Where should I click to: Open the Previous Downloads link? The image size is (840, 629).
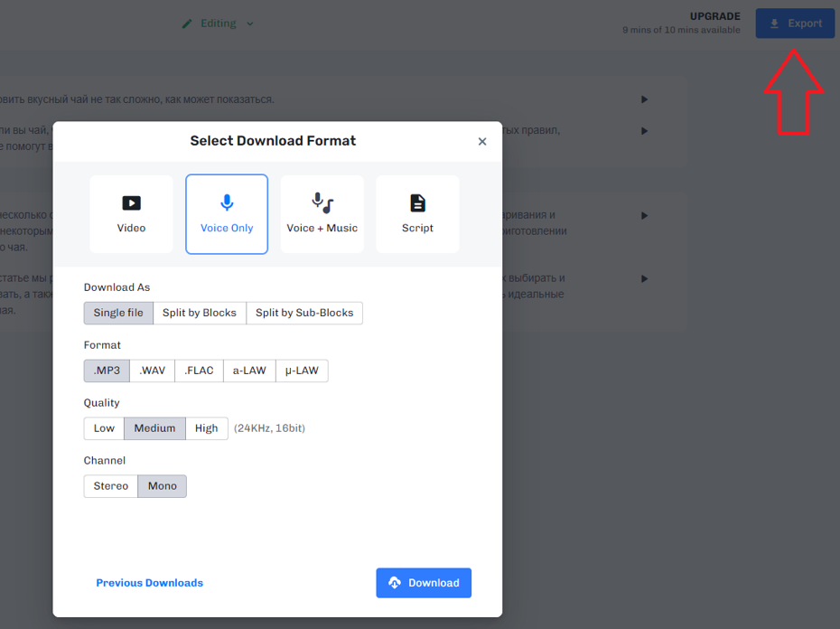point(149,583)
